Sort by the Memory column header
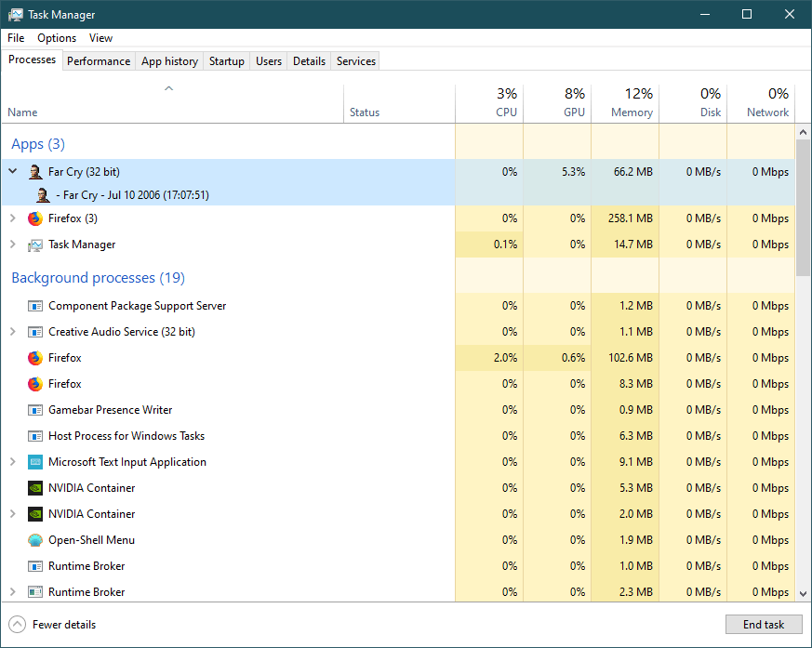 click(625, 103)
